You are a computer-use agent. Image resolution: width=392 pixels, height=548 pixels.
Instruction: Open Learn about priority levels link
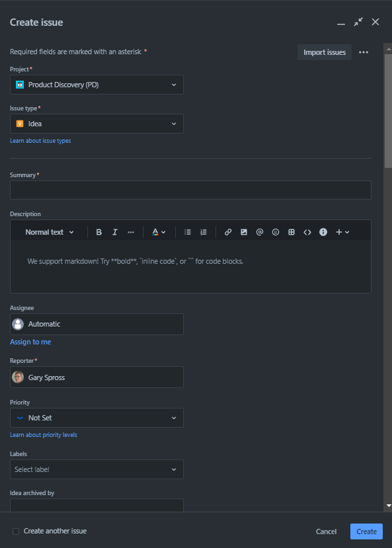[44, 435]
